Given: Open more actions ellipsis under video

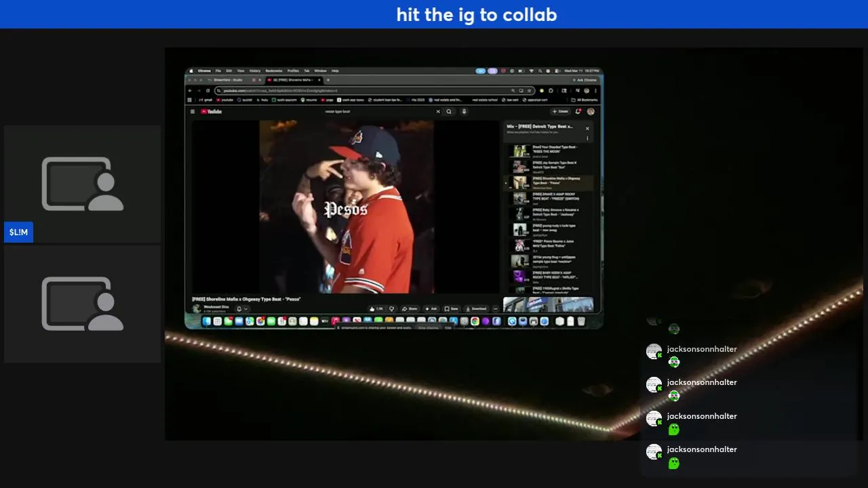Looking at the screenshot, I should (x=496, y=308).
